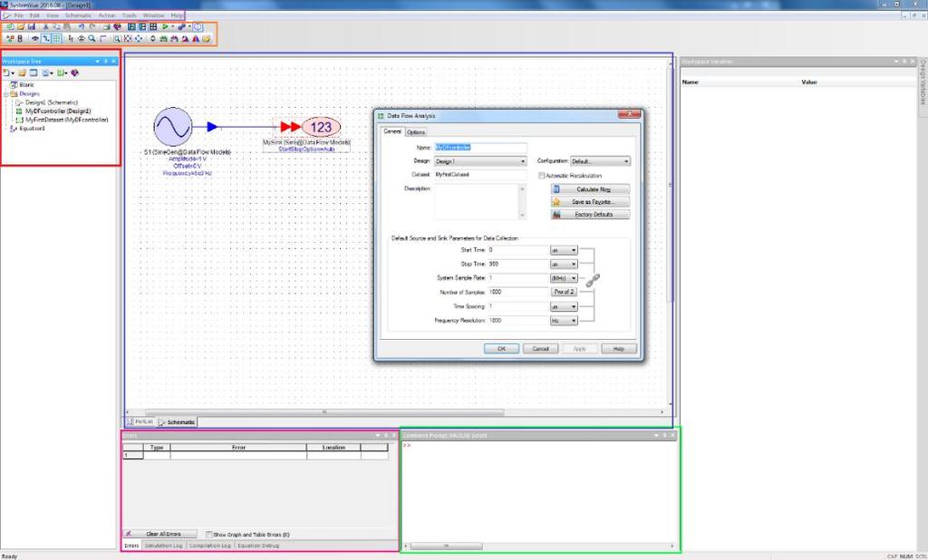Click the Save disk icon in the main toolbar
This screenshot has width=928, height=560.
click(x=32, y=26)
